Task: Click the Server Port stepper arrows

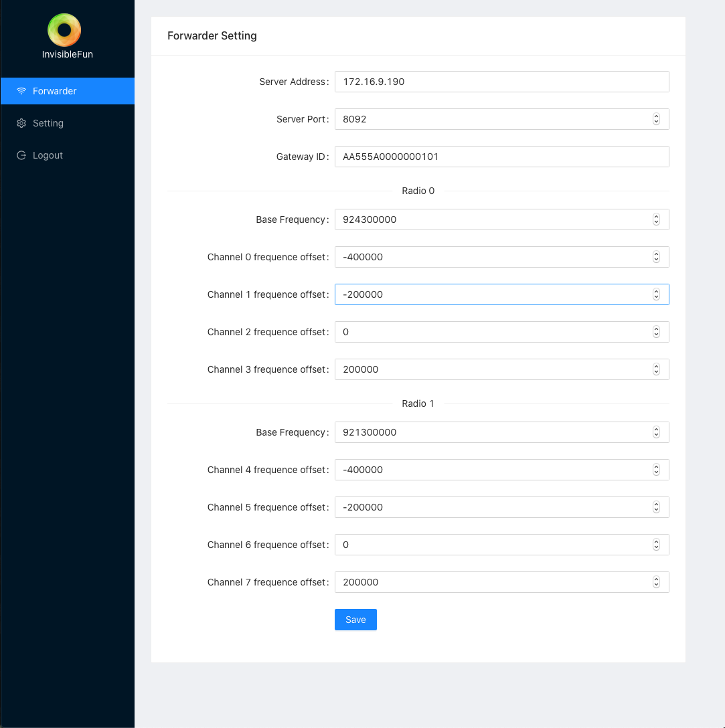Action: point(656,119)
